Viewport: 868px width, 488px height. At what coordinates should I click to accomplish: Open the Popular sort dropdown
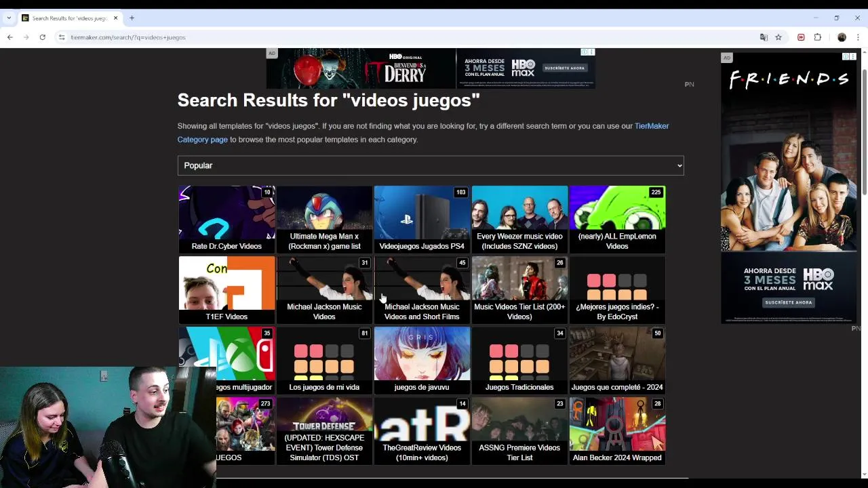(431, 165)
